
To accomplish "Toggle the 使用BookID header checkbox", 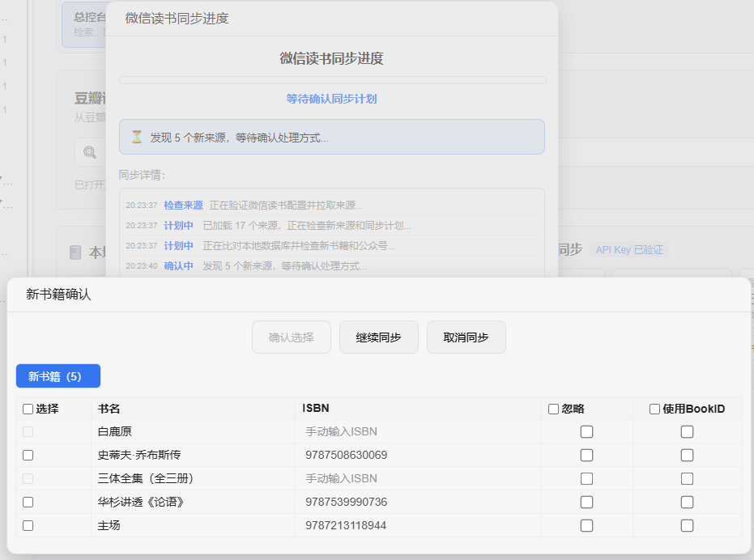I will point(654,409).
